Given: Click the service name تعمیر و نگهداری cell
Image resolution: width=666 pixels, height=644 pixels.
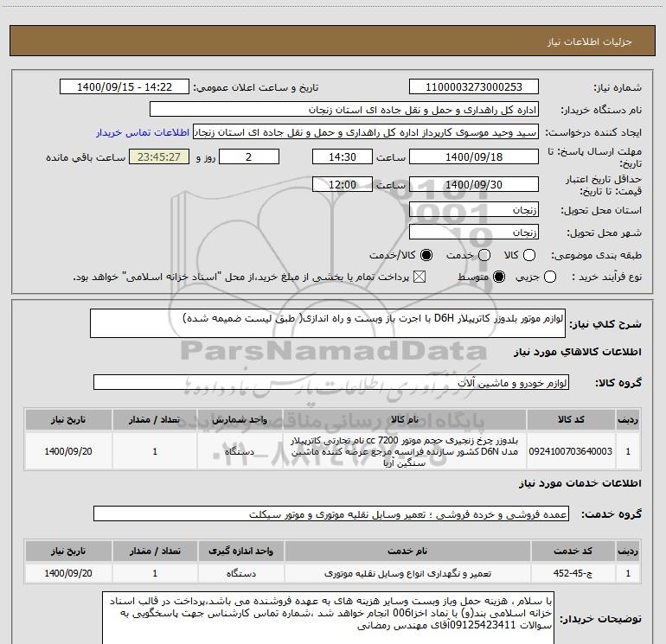Looking at the screenshot, I should [407, 573].
